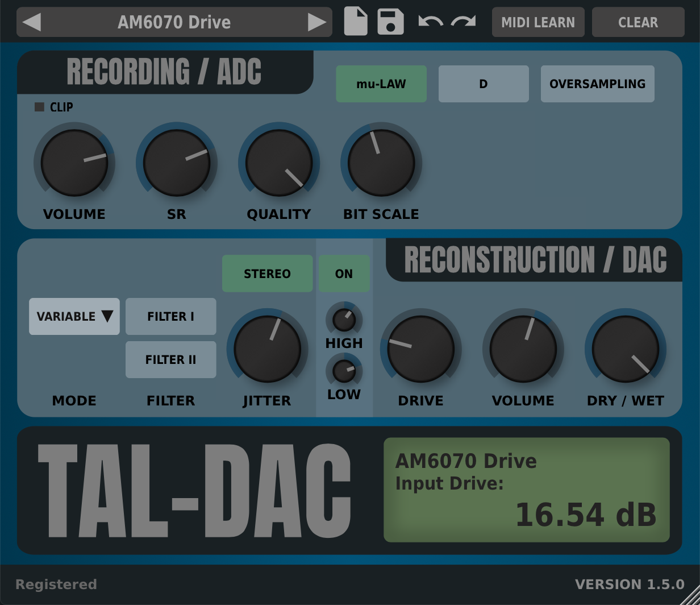The height and width of the screenshot is (605, 700).
Task: Adjust the HIGH noise knob
Action: coord(344,320)
